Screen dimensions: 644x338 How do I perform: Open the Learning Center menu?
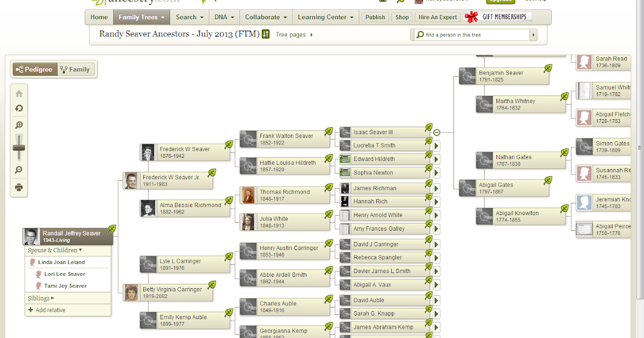point(325,17)
